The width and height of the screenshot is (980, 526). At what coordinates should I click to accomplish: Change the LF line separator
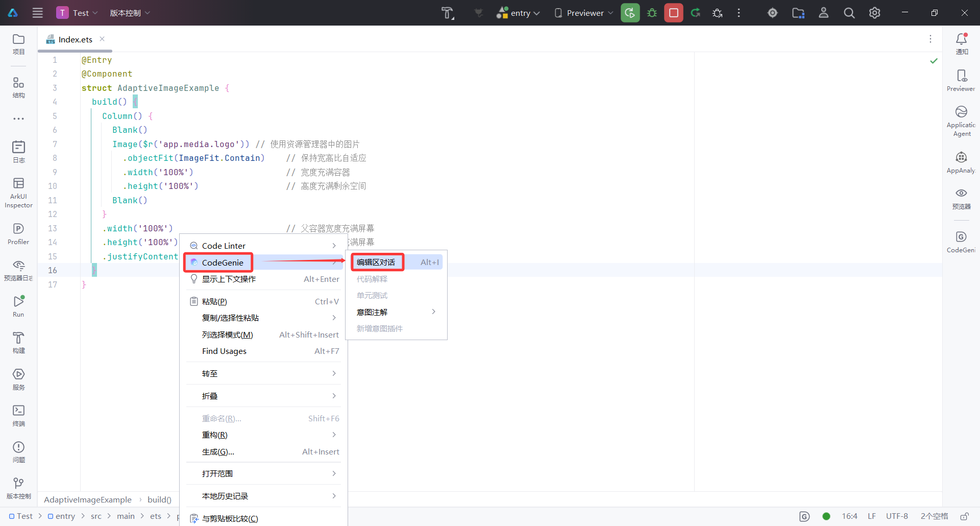click(872, 516)
